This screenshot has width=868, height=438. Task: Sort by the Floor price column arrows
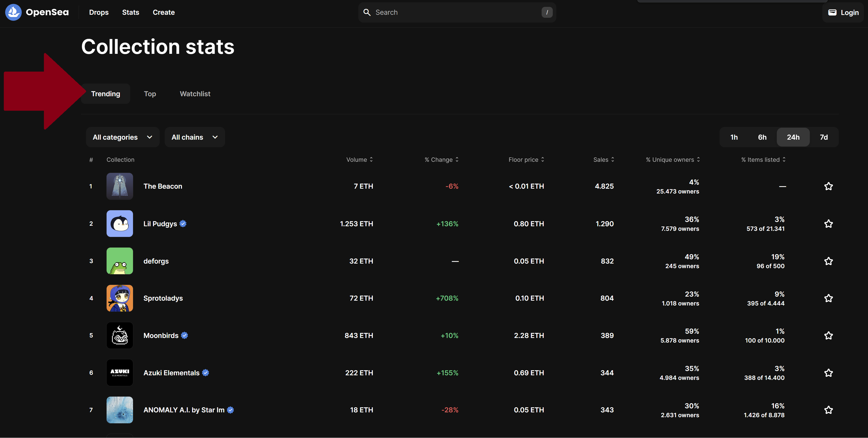click(543, 159)
